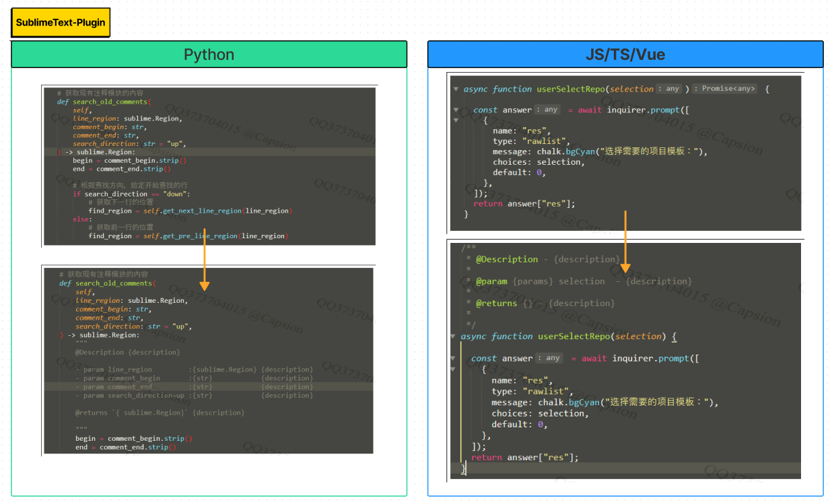This screenshot has height=504, width=832.
Task: Click the chalk.bgCyan message line in the upper JS screenshot
Action: [x=600, y=151]
